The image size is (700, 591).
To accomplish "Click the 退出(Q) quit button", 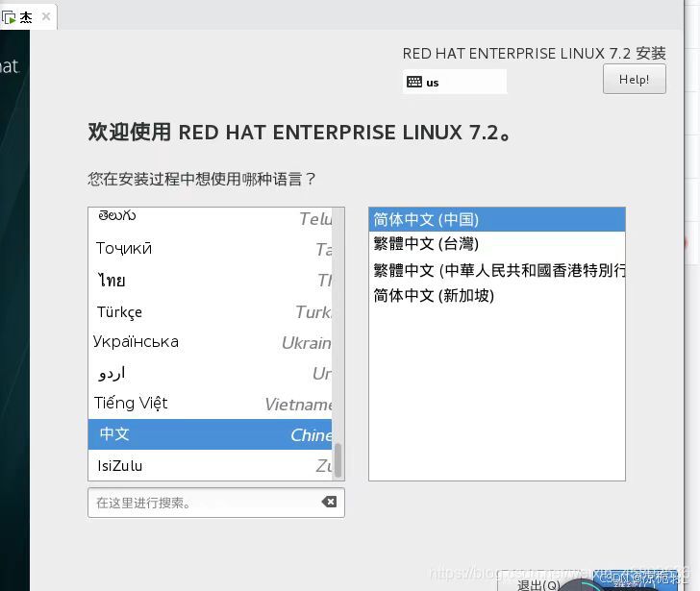I will tap(536, 583).
